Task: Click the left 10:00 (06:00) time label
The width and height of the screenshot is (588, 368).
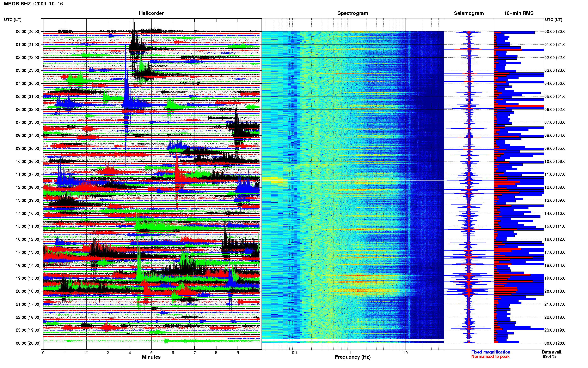Action: (28, 161)
